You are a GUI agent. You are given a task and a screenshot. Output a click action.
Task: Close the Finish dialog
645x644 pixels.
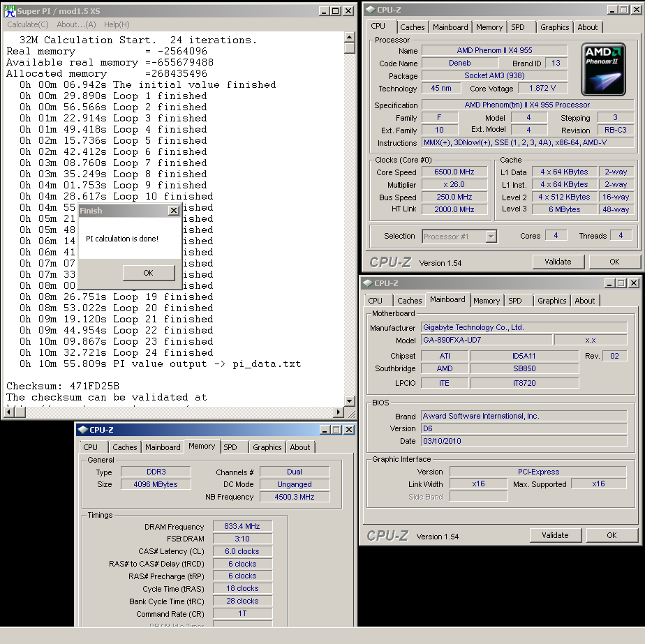click(x=174, y=211)
